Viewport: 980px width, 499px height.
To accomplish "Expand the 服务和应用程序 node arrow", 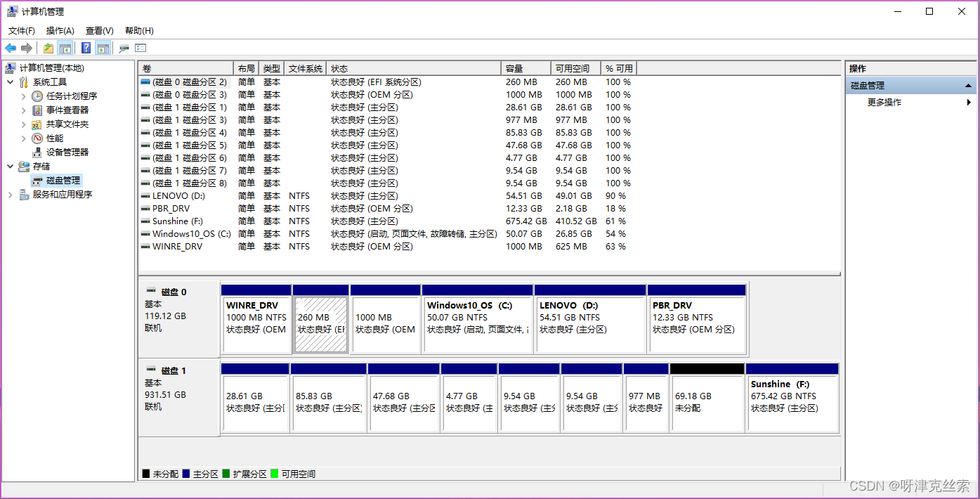I will coord(11,195).
